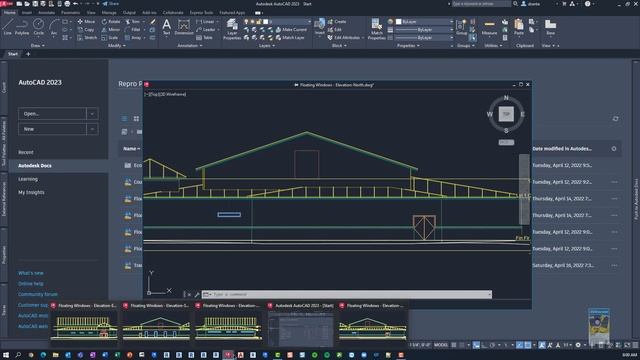Click the Table tool in Annotation panel

click(204, 38)
